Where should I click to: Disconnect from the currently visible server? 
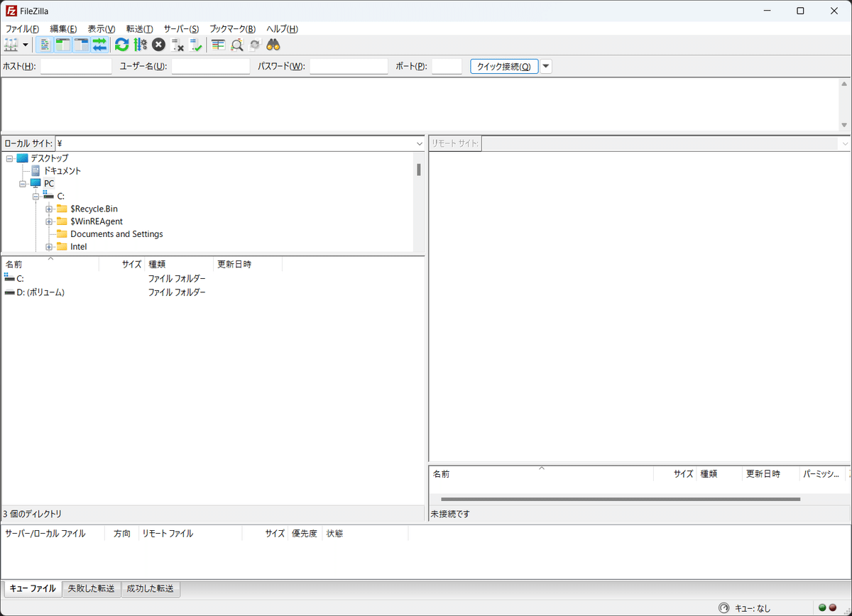pyautogui.click(x=177, y=45)
